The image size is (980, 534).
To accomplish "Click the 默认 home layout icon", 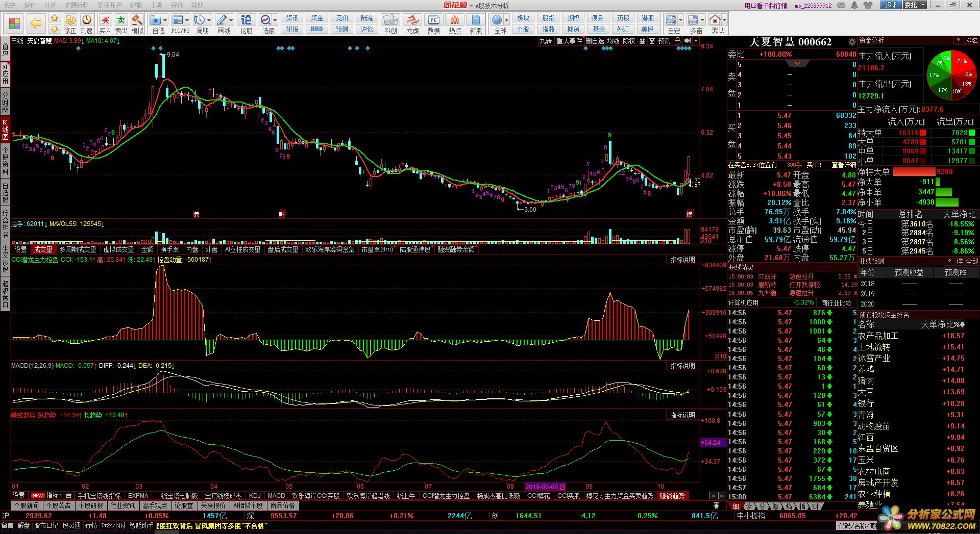I will point(715,20).
